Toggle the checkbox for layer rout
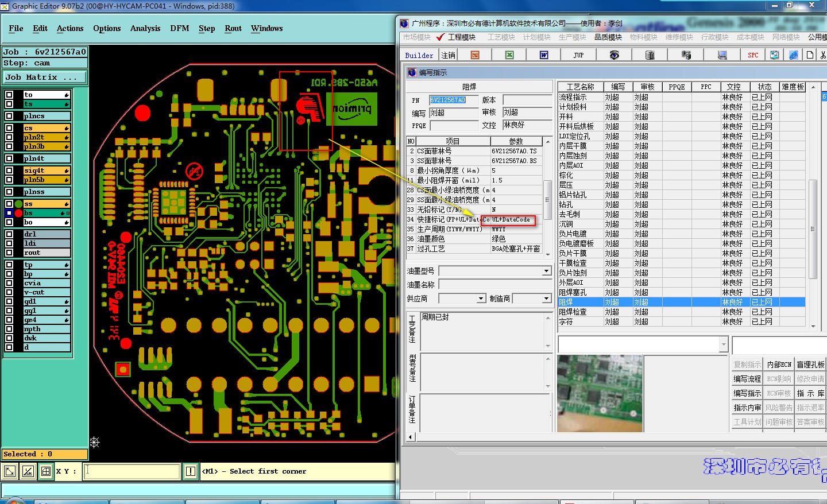Viewport: 827px width, 504px height. (x=9, y=253)
